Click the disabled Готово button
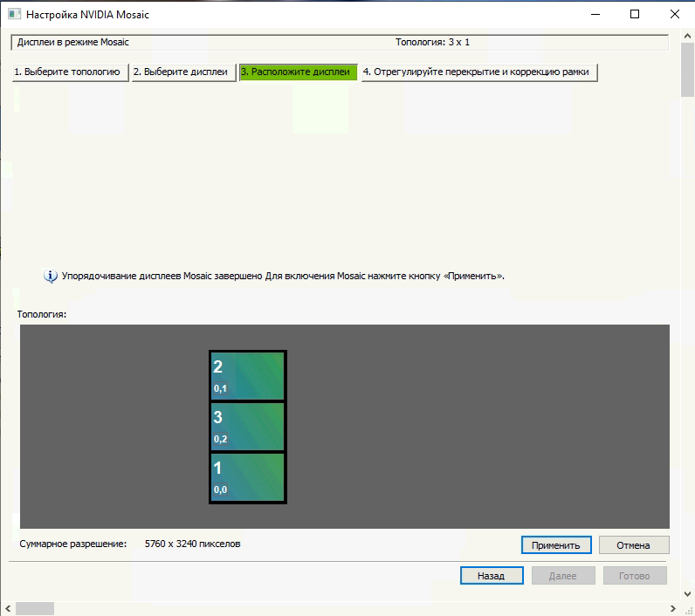The height and width of the screenshot is (616, 695). pos(634,576)
